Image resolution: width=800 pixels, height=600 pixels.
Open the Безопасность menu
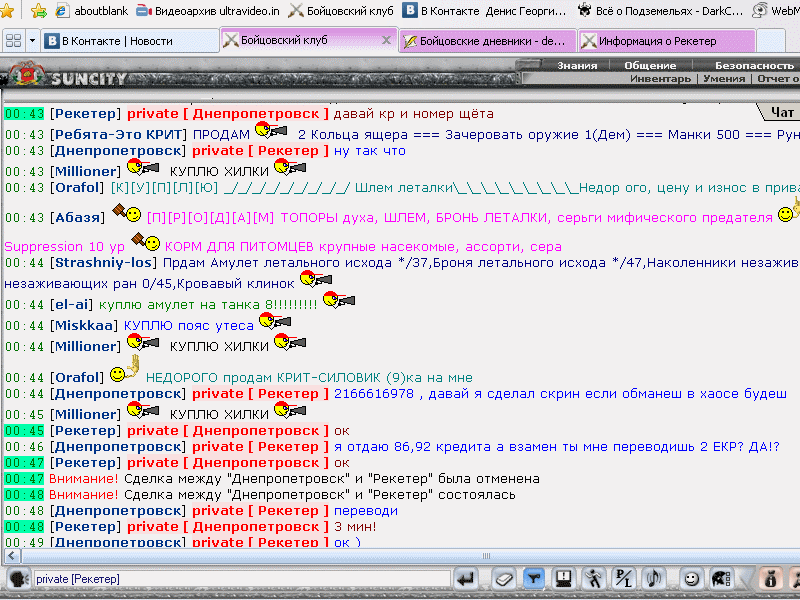754,65
